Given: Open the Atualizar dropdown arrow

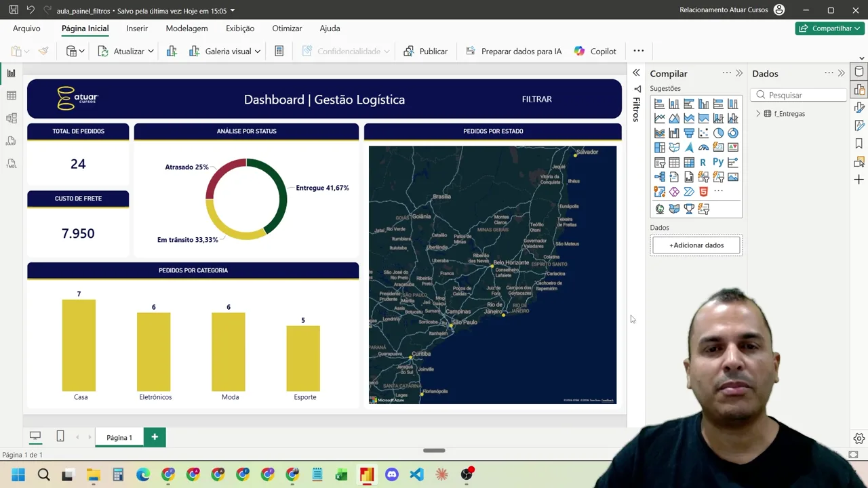Looking at the screenshot, I should coord(151,52).
